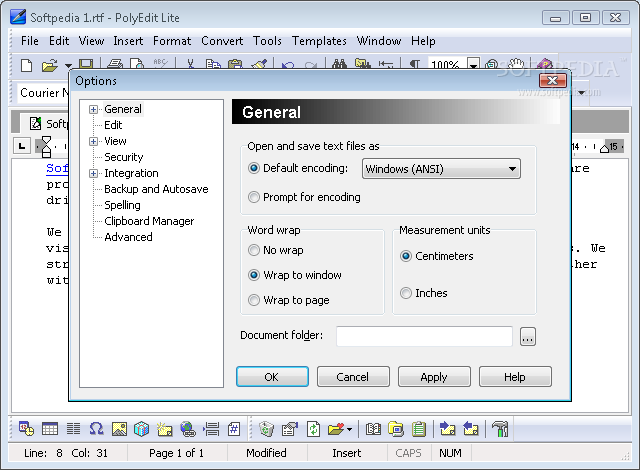Viewport: 640px width, 470px height.
Task: Insert picture icon in bottom toolbar
Action: point(119,429)
